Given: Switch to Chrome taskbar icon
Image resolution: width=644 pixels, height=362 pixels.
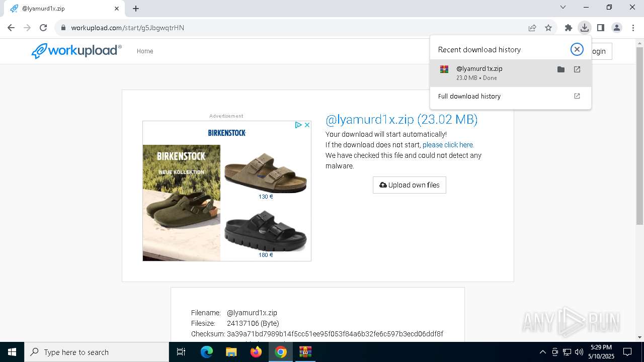Looking at the screenshot, I should (x=281, y=352).
